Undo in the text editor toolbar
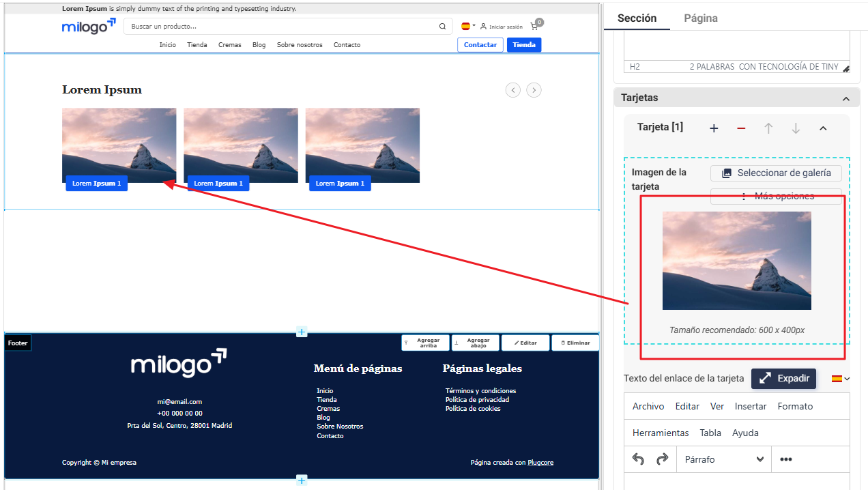The width and height of the screenshot is (868, 490). point(638,459)
